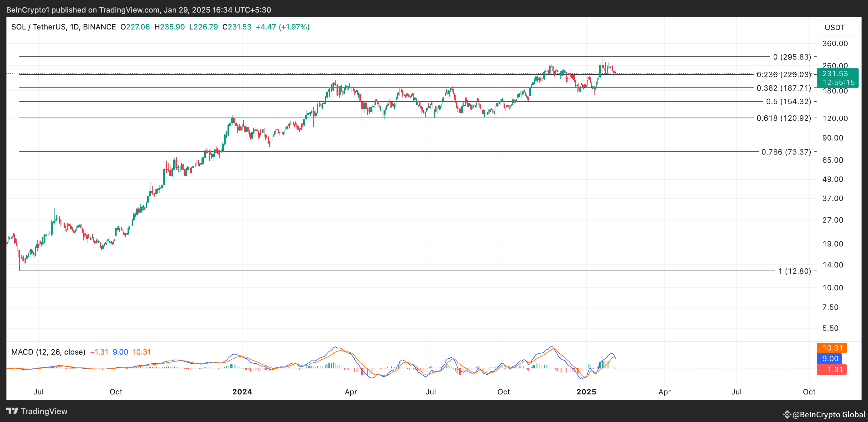Click the TradingView text link at bottom
The image size is (868, 422).
tap(44, 411)
